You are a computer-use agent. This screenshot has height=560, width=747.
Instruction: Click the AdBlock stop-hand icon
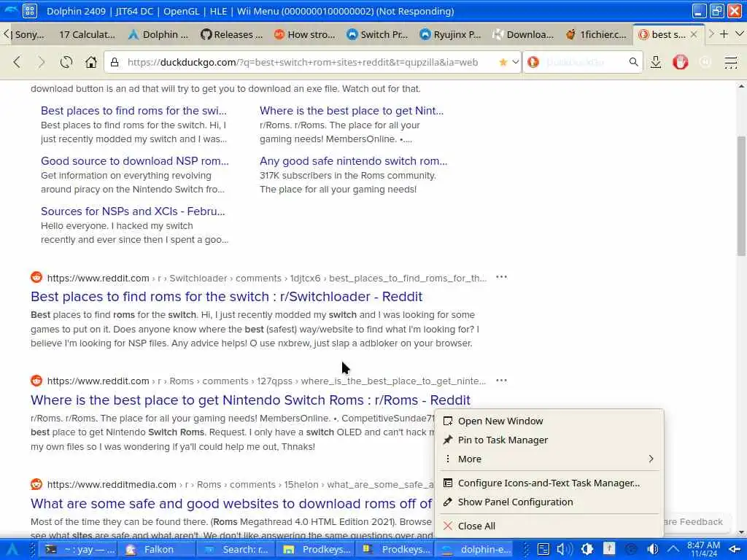tap(681, 63)
